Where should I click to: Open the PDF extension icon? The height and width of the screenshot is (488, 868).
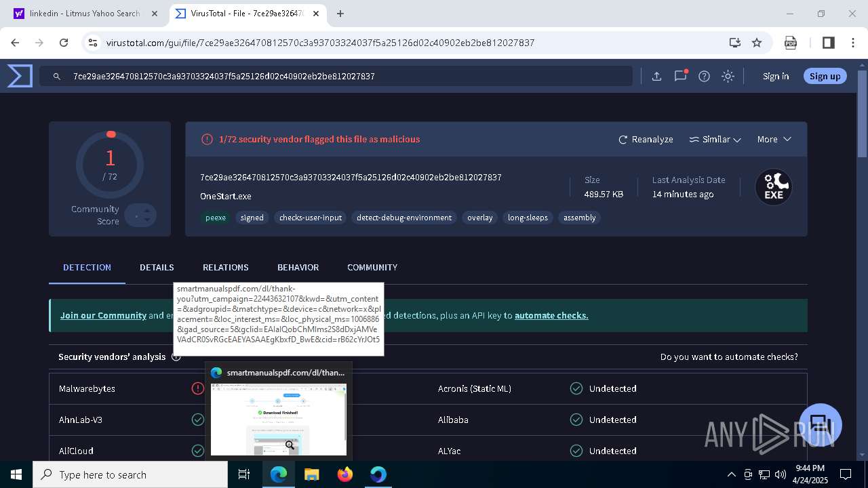click(x=791, y=43)
